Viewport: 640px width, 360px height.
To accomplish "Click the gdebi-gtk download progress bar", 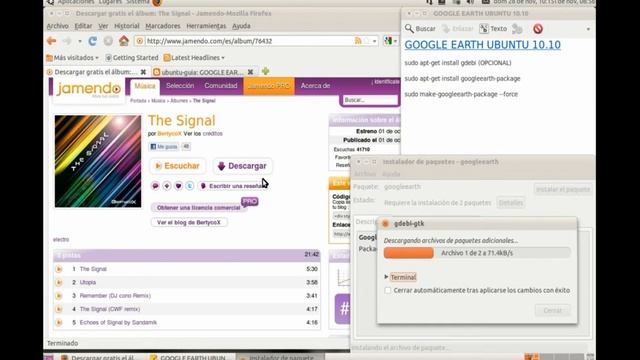I will click(x=477, y=253).
